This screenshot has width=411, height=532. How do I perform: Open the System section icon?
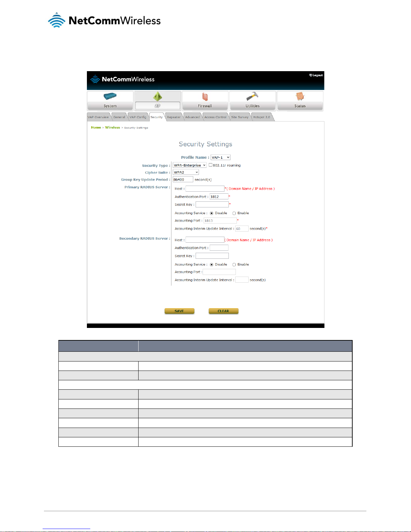click(x=110, y=96)
